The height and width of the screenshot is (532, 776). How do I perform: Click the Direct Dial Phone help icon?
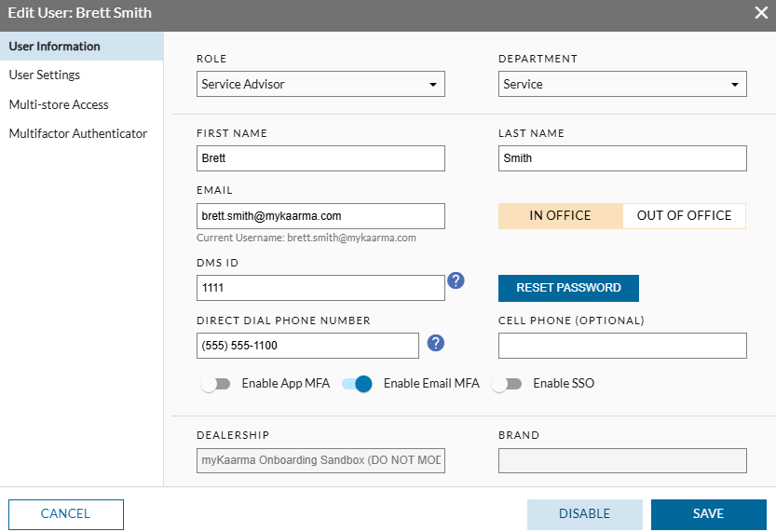pyautogui.click(x=436, y=343)
